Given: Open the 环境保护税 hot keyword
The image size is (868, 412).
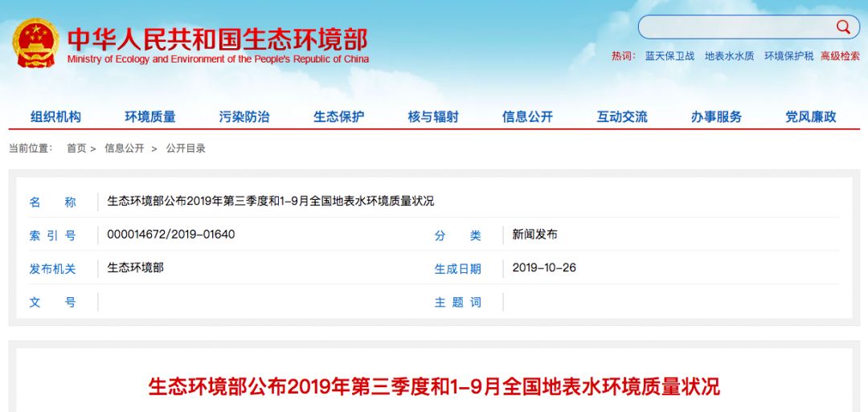Looking at the screenshot, I should click(789, 56).
